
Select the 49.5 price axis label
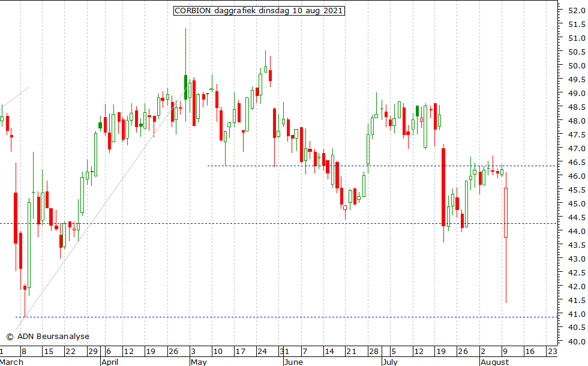tap(577, 79)
